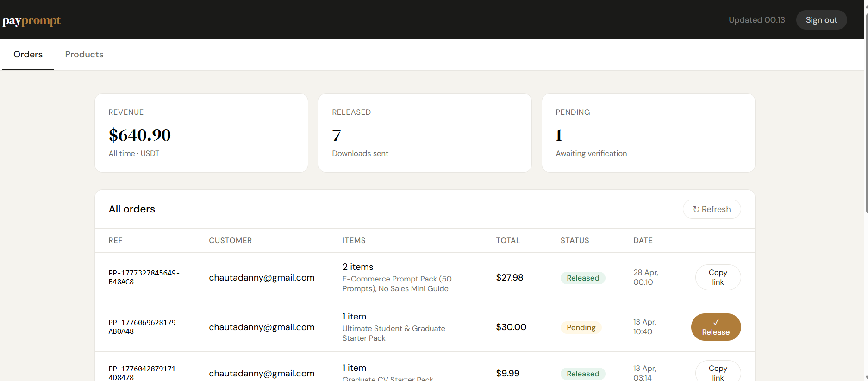Copy link for order PP-1777327845649-B48AC8

tap(718, 277)
